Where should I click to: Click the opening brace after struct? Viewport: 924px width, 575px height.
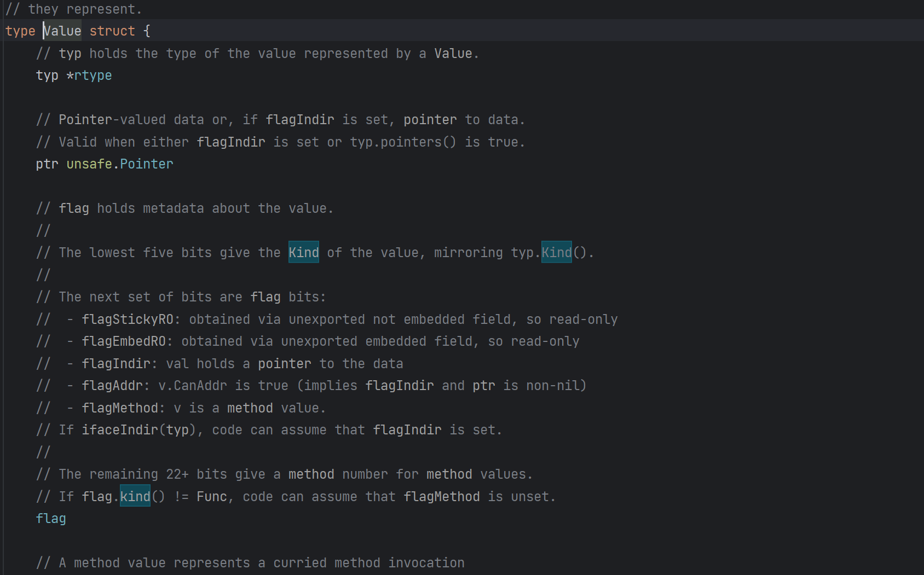coord(147,31)
